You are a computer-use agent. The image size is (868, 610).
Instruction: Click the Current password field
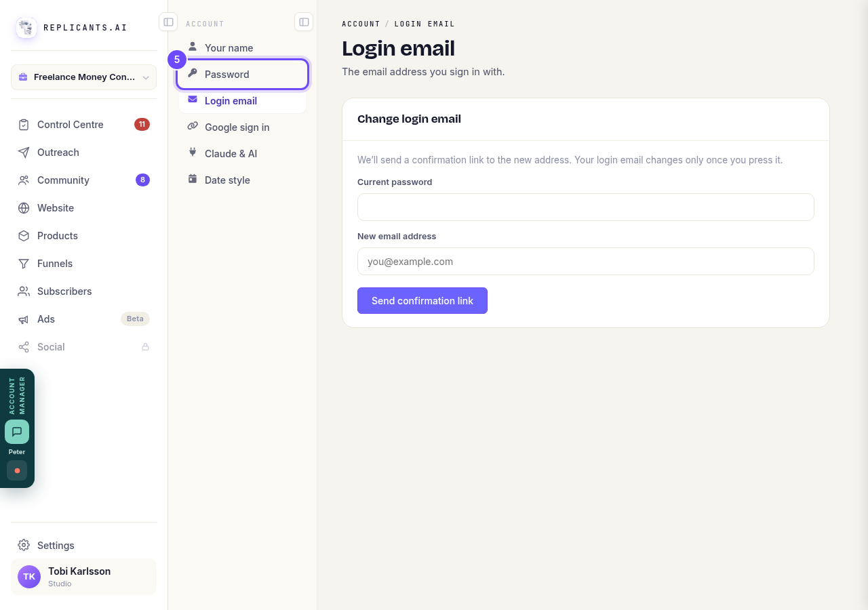tap(586, 207)
